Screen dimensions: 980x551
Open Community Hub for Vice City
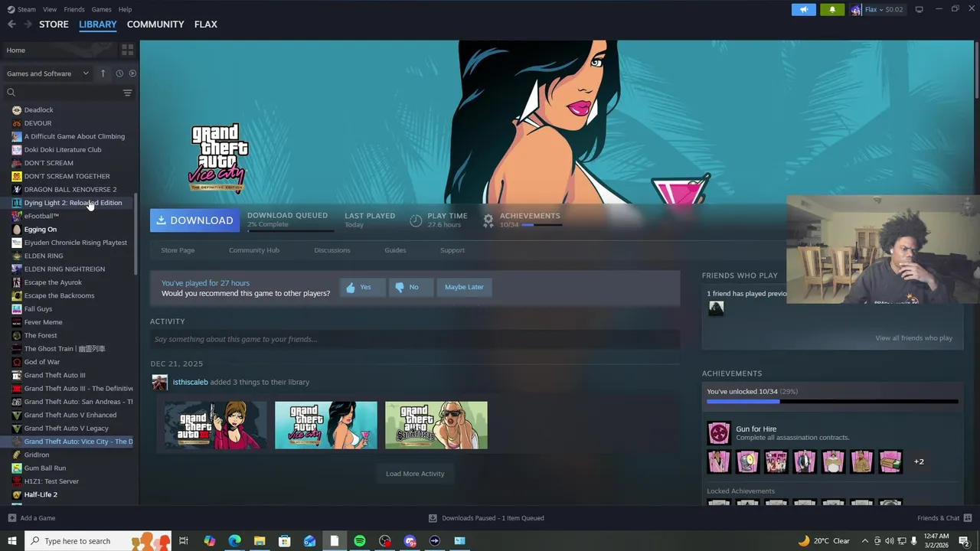click(x=254, y=250)
